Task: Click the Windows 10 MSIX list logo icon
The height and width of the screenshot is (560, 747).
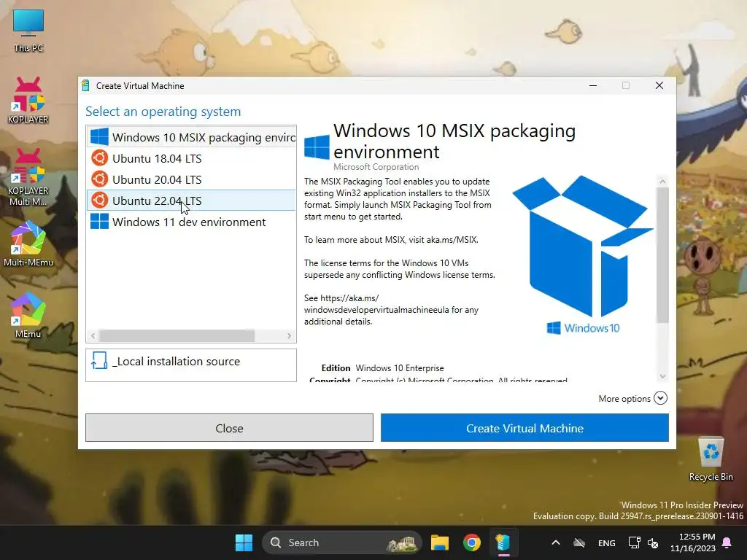Action: pyautogui.click(x=99, y=136)
